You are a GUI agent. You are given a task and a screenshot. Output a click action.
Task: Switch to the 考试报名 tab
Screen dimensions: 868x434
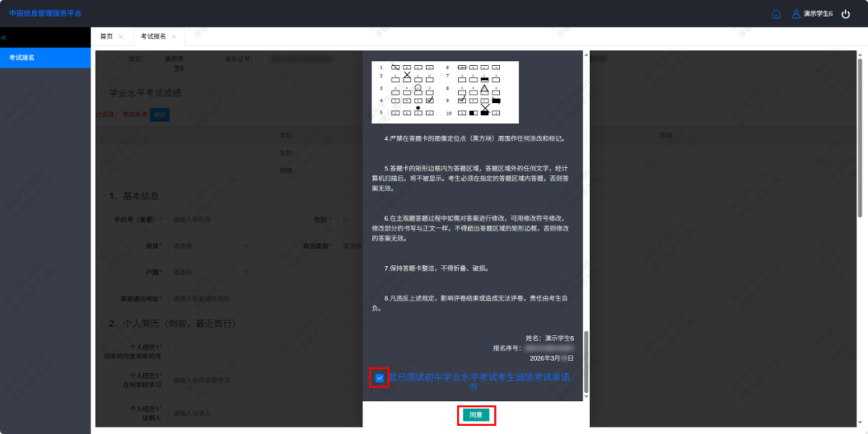pyautogui.click(x=153, y=37)
